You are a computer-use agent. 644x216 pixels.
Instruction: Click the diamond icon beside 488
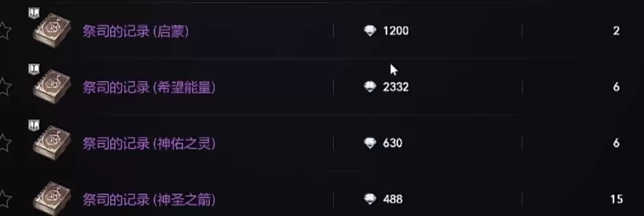[x=370, y=199]
